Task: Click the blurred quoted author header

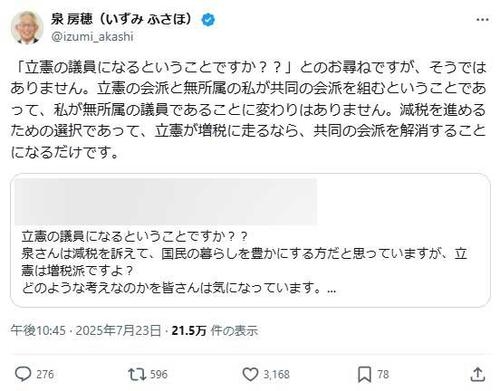Action: (x=166, y=201)
